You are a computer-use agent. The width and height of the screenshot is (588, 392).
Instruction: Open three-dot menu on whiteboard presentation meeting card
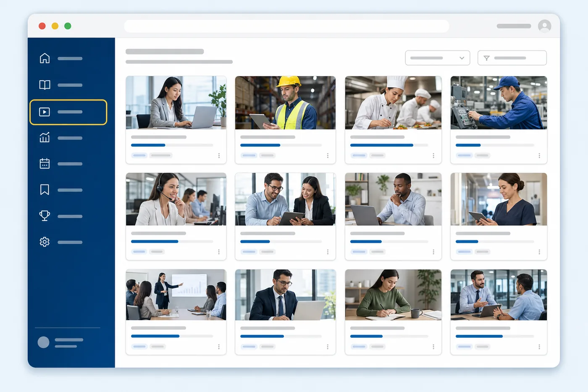click(x=219, y=347)
